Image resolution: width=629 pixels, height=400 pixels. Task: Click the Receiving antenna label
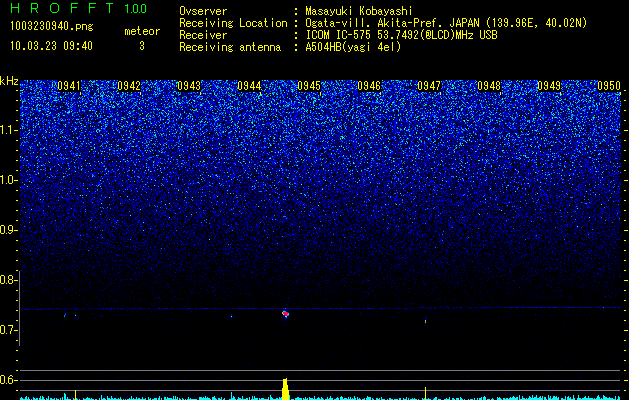pyautogui.click(x=230, y=47)
